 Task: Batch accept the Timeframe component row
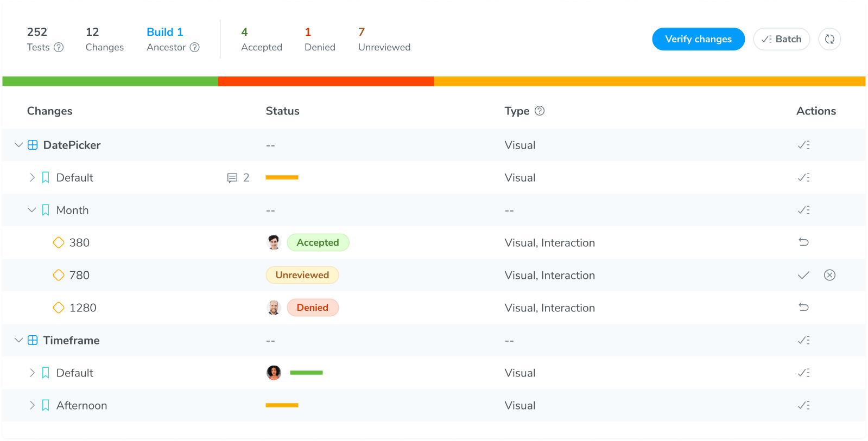click(803, 340)
